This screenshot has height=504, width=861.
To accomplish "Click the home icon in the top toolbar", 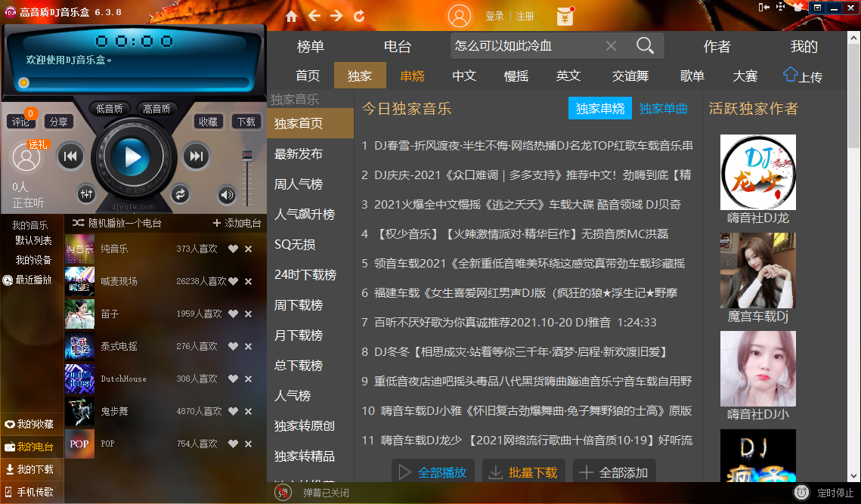I will click(x=291, y=14).
